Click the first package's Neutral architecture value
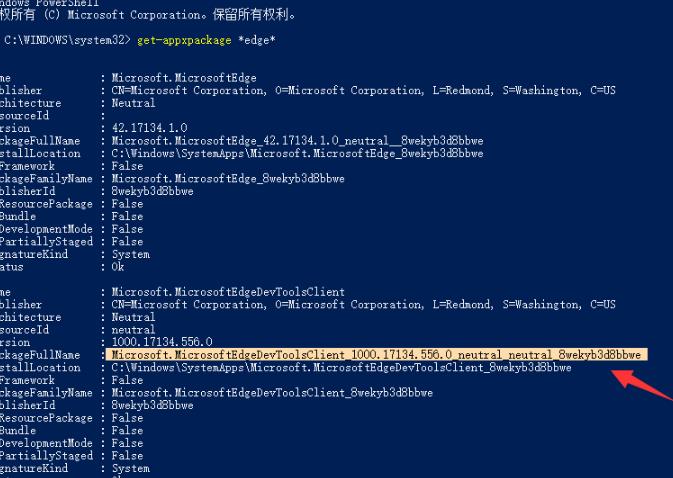The height and width of the screenshot is (478, 673). [x=134, y=103]
